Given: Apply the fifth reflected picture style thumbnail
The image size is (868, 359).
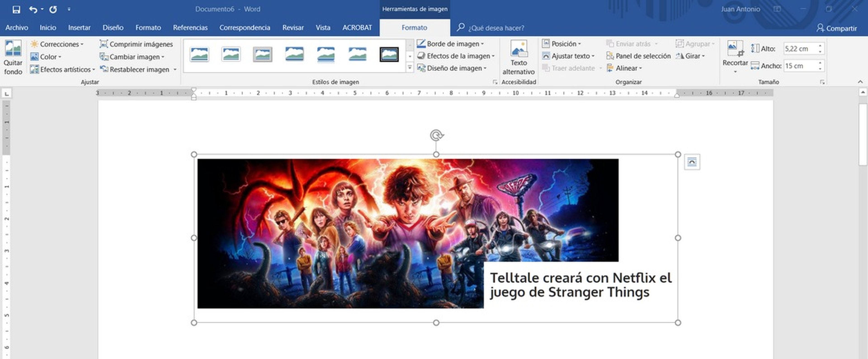Looking at the screenshot, I should tap(326, 54).
